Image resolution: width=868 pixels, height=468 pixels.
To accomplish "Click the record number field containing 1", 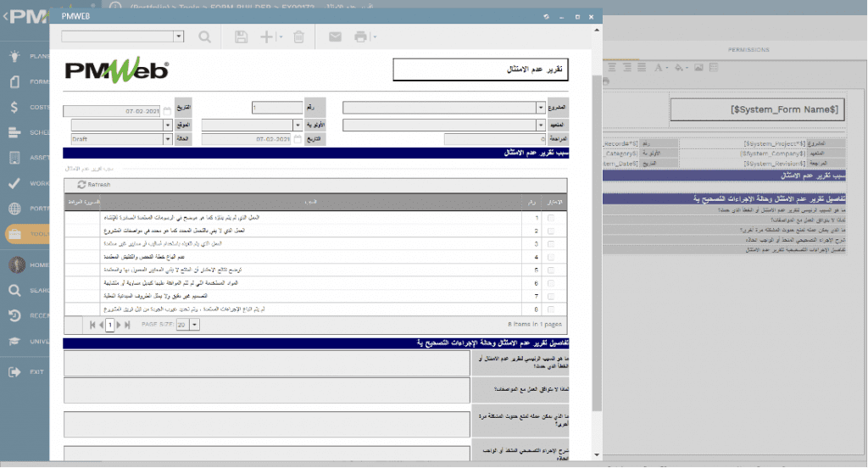I will click(277, 108).
